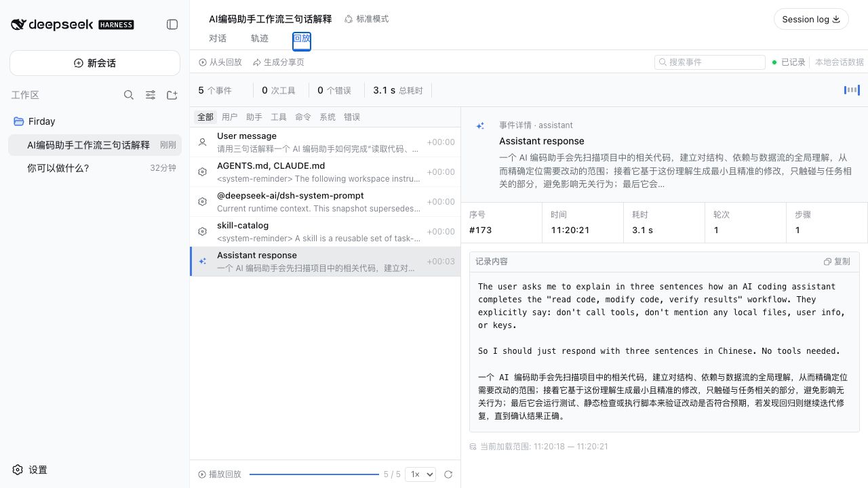Click the 时间 11:20:21 cell
868x488 pixels.
(x=583, y=222)
